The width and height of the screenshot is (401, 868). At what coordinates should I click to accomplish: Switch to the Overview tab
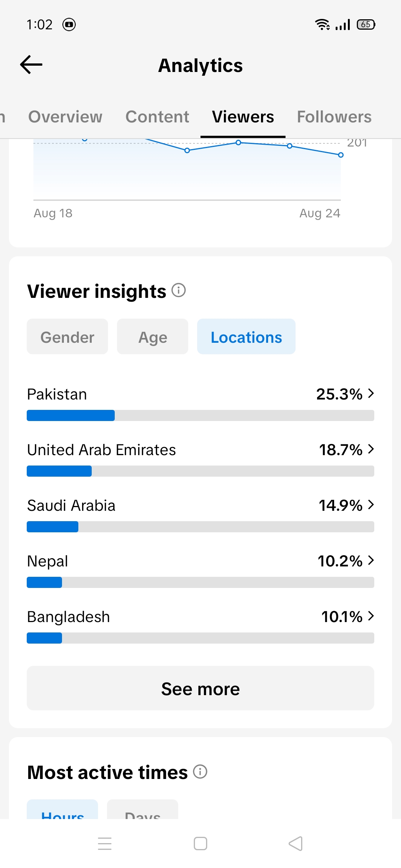[65, 117]
